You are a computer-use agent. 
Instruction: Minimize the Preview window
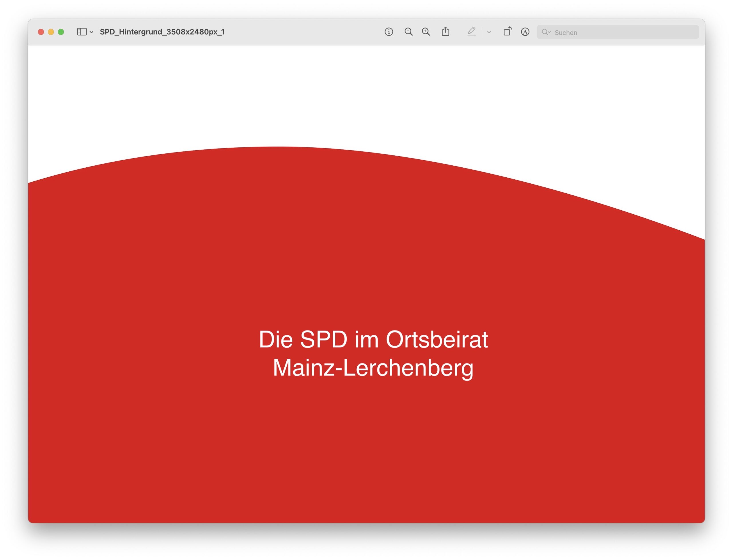(x=51, y=32)
